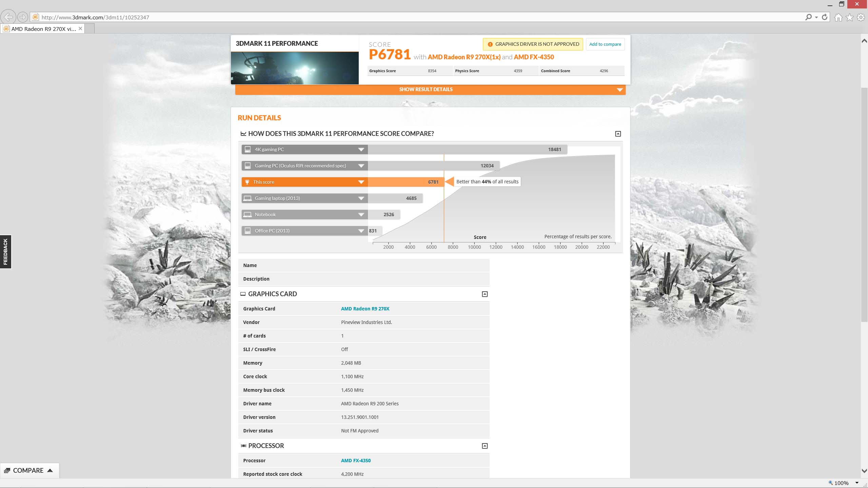Expand the 4K gaming PC dropdown arrow

click(361, 149)
